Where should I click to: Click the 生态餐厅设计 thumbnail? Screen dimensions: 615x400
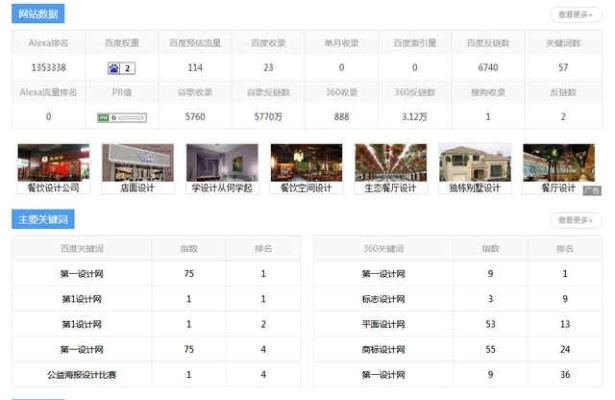tap(390, 163)
